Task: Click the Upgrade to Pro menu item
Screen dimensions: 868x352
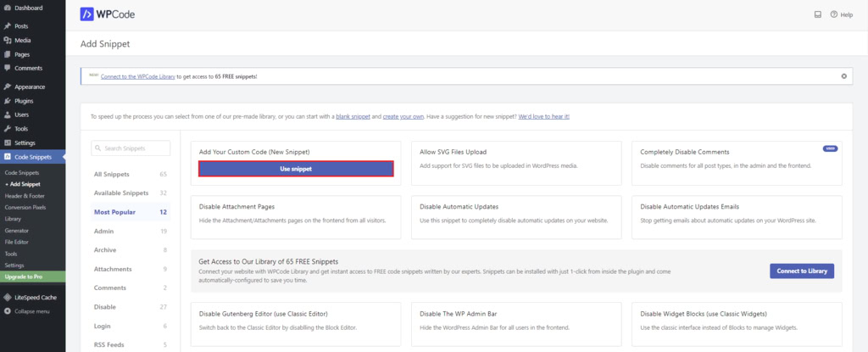Action: click(x=25, y=277)
